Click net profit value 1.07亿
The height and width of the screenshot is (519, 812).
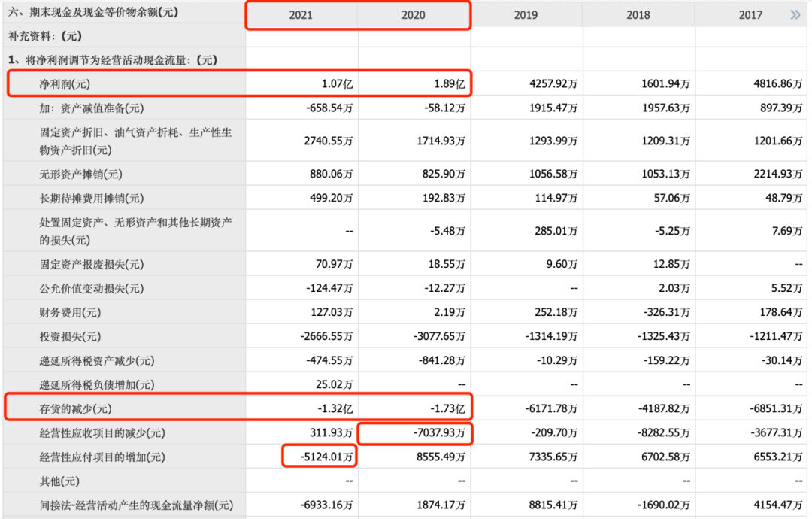pos(337,84)
